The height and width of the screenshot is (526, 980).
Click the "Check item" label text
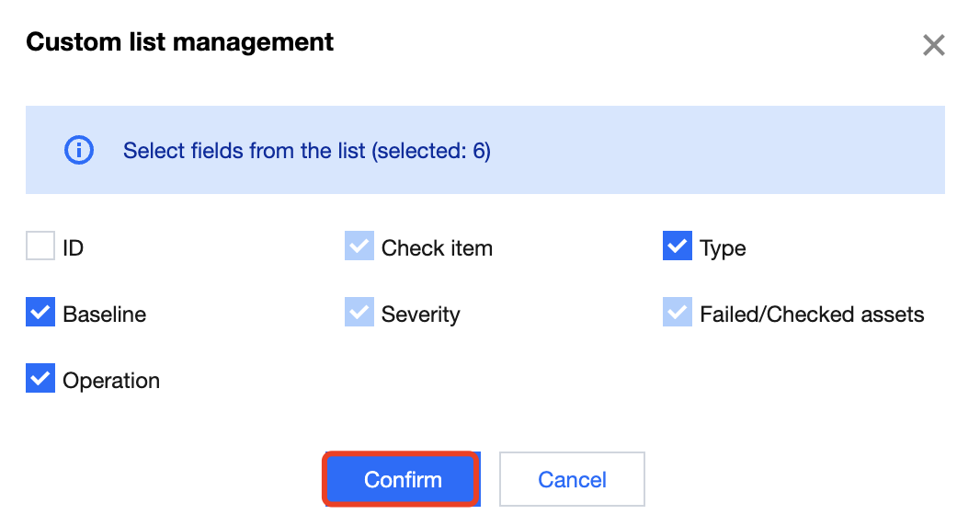coord(437,248)
